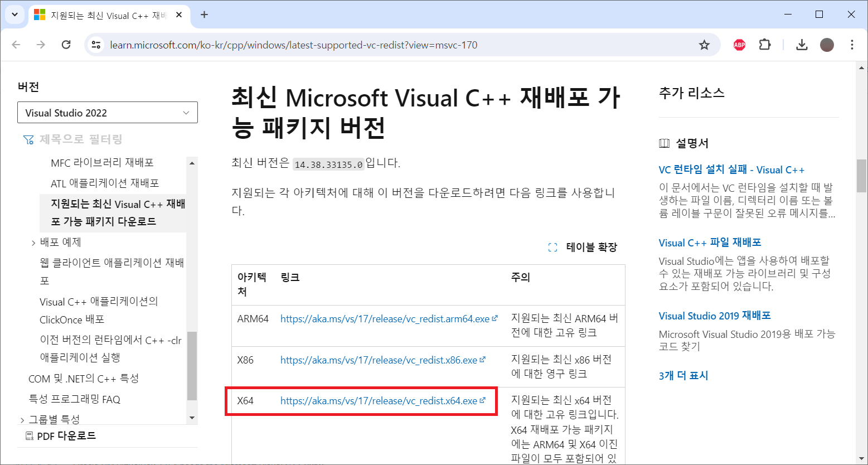Open COM 및 .NET의 C++ 특성
The height and width of the screenshot is (465, 868).
tap(84, 379)
